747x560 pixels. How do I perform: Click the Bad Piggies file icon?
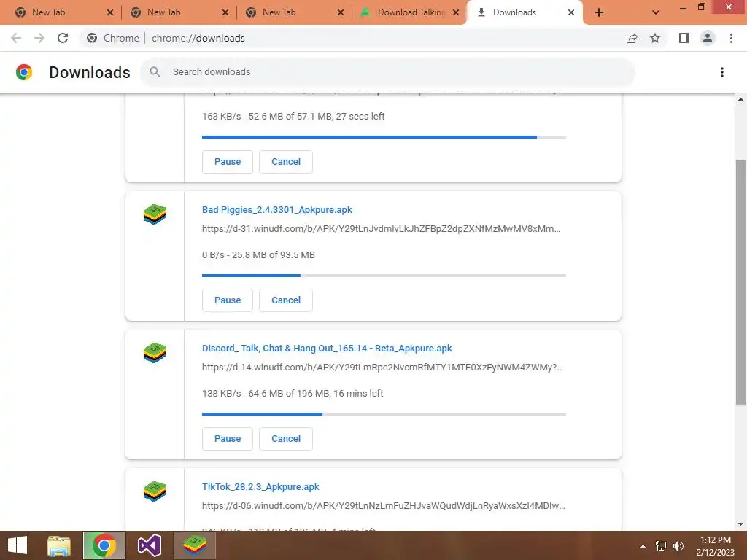[x=155, y=214]
